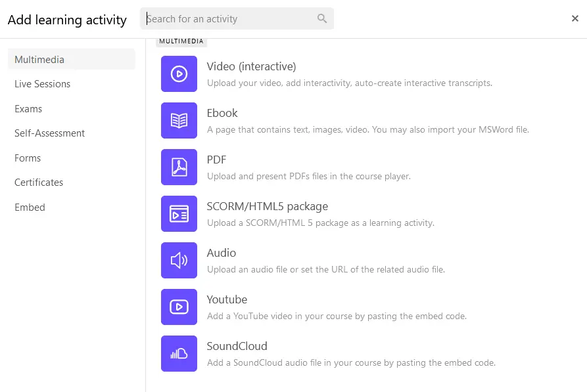This screenshot has width=587, height=392.
Task: Click the Video (interactive) play icon
Action: click(179, 74)
